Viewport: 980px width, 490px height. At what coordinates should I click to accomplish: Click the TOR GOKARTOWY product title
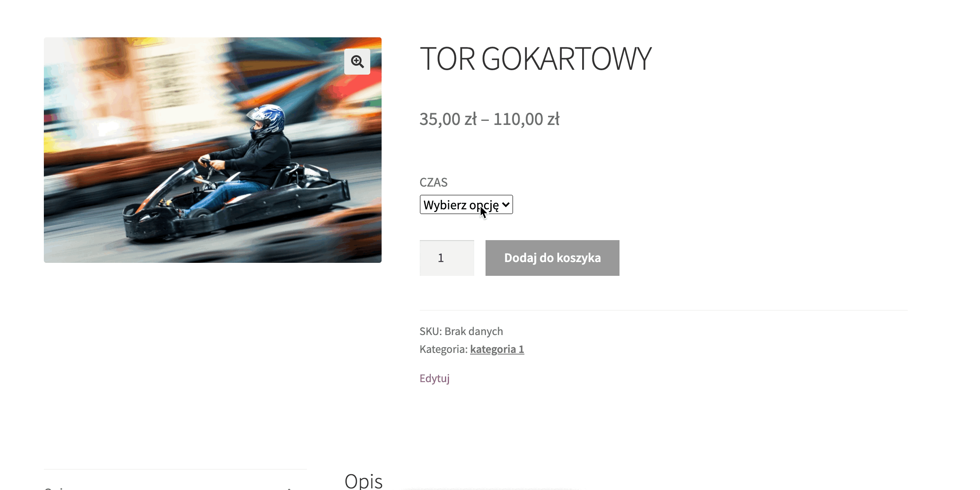(535, 58)
